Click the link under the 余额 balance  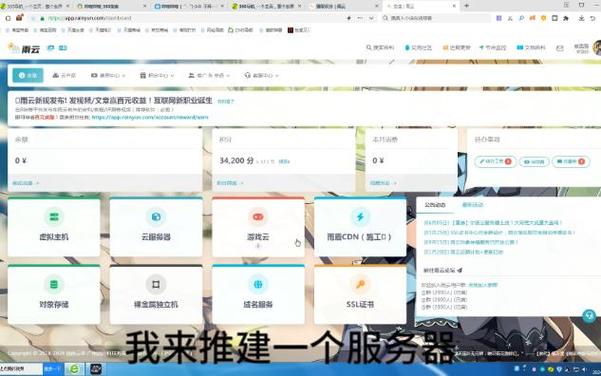click(26, 183)
